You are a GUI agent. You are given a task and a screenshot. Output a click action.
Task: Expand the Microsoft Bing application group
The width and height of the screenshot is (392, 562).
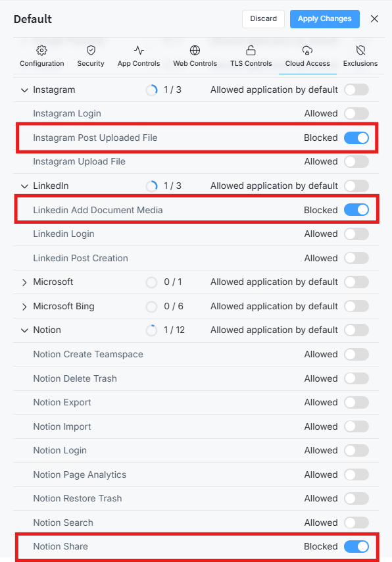point(24,307)
